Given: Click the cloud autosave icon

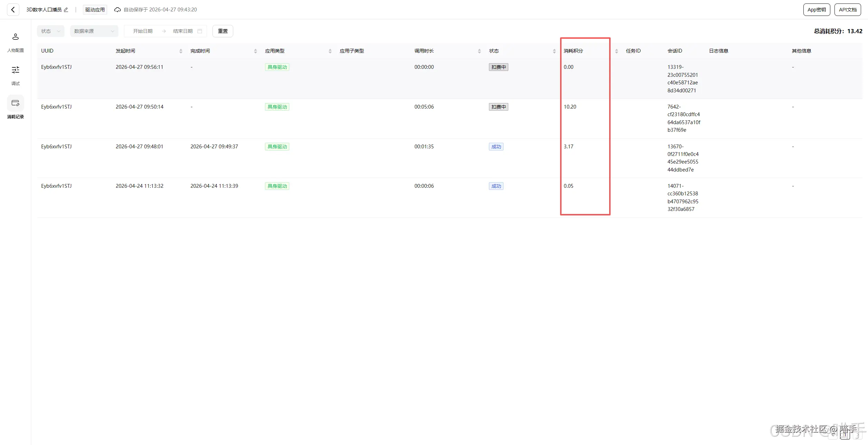Looking at the screenshot, I should 117,10.
